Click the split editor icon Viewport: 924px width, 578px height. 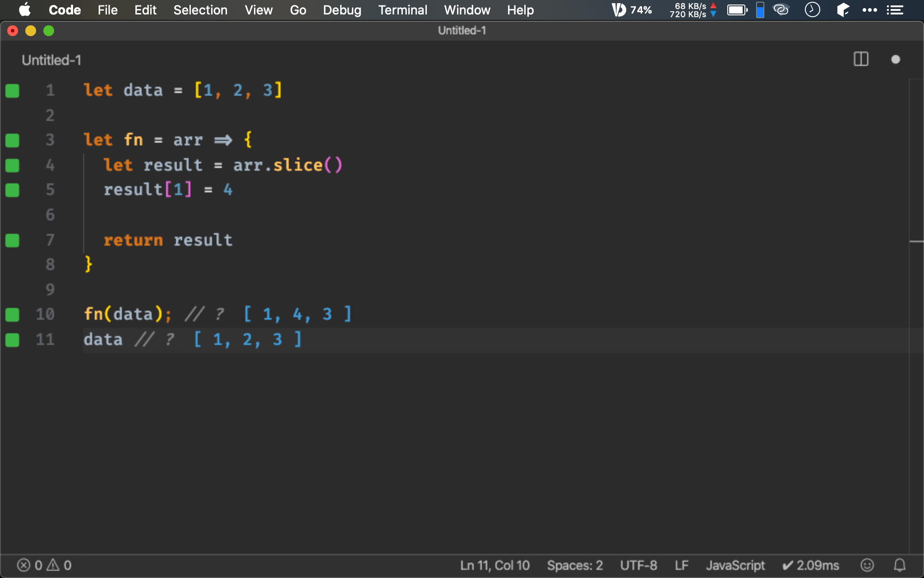[x=861, y=60]
